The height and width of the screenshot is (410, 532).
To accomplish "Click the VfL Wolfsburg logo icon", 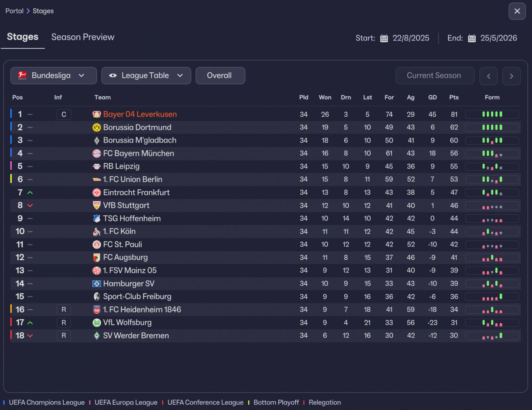I will coord(96,323).
